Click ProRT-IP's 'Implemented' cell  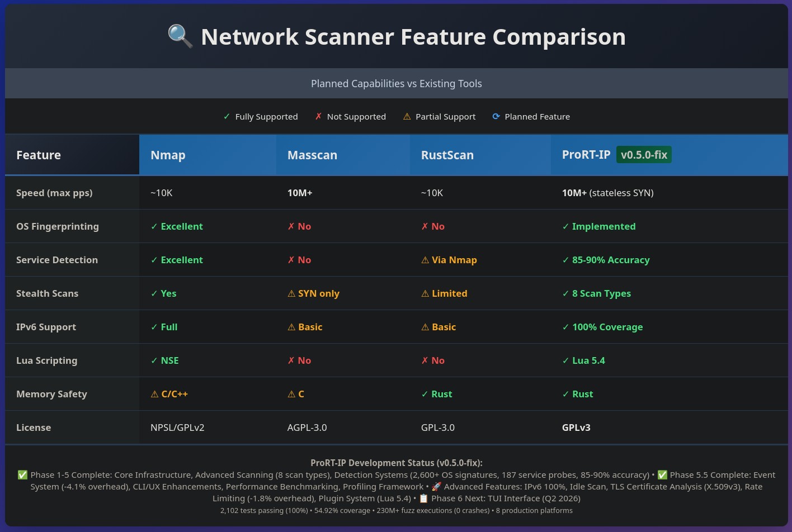point(598,226)
